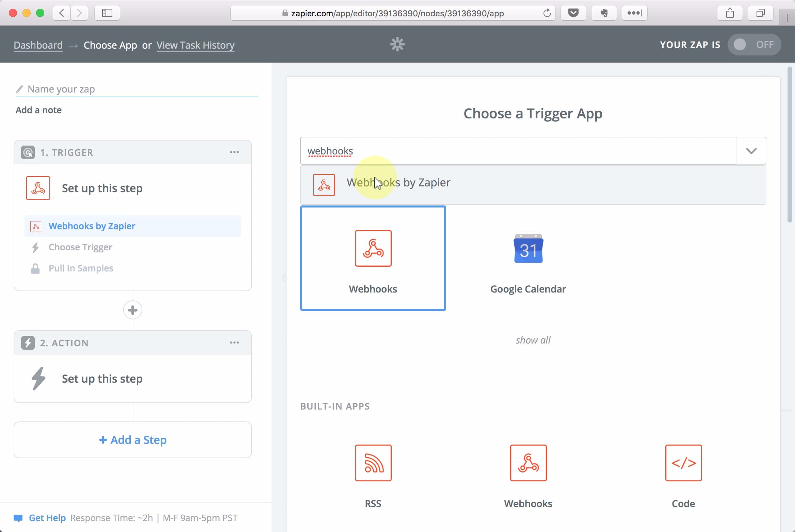Image resolution: width=795 pixels, height=532 pixels.
Task: Open the Pocket extension icon
Action: click(573, 13)
